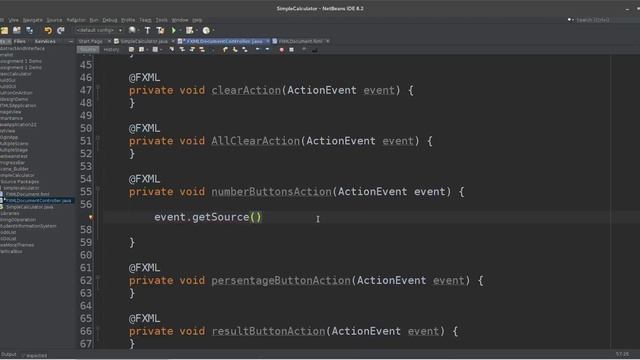This screenshot has height=360, width=640.
Task: Open the Output panel at bottom
Action: (9, 355)
